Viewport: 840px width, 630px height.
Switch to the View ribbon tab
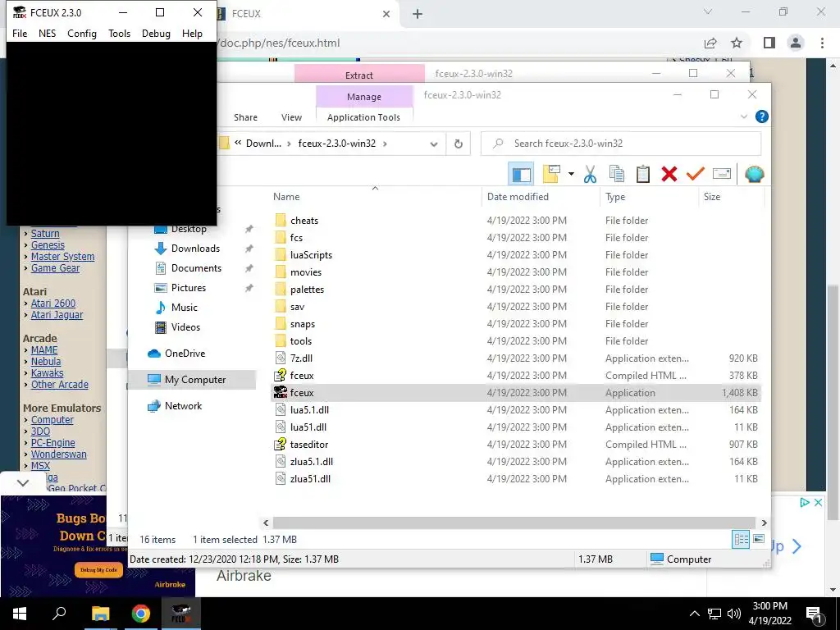point(291,117)
